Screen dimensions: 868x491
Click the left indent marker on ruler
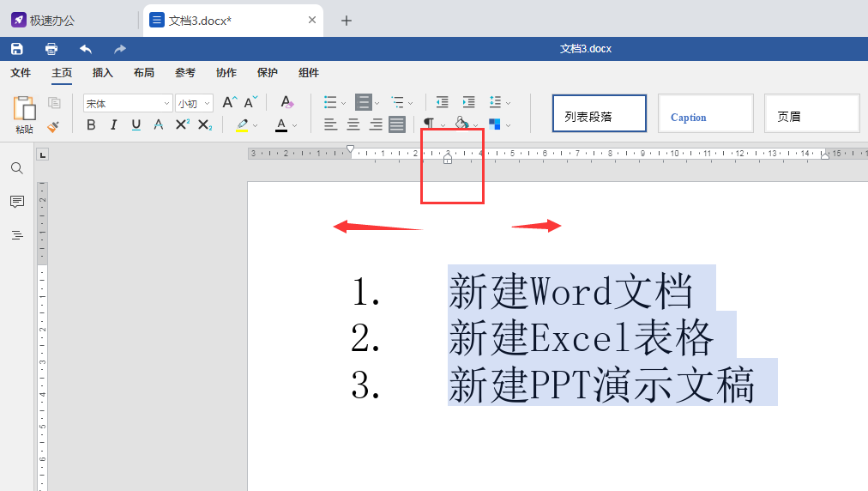pyautogui.click(x=448, y=159)
